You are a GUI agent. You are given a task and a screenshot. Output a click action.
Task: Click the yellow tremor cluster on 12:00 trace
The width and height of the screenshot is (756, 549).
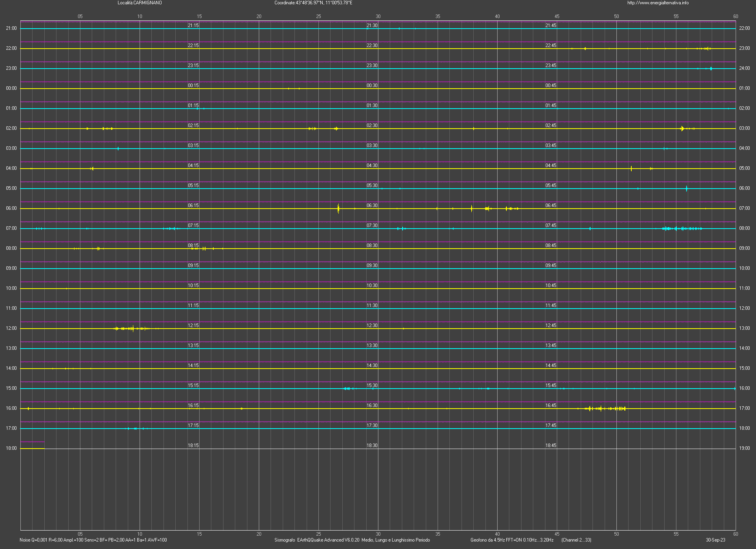[x=135, y=329]
